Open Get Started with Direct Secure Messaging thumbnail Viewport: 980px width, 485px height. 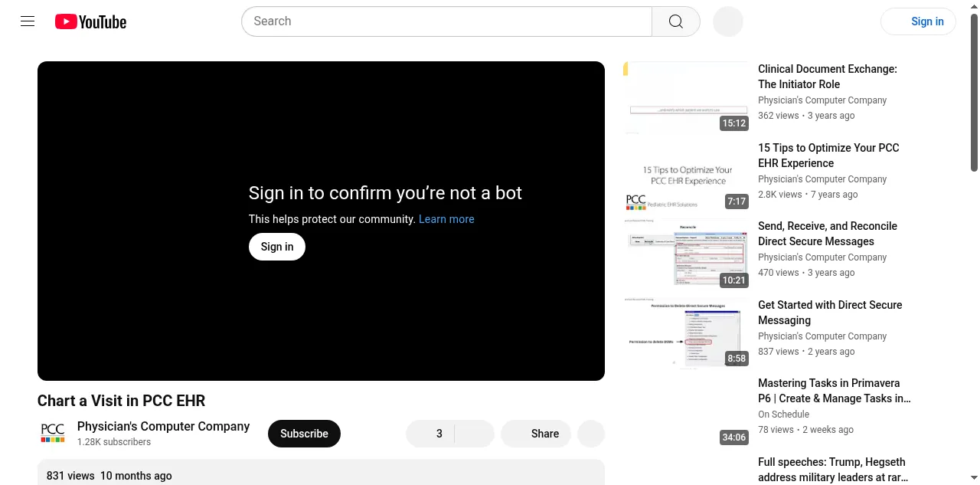click(x=686, y=333)
